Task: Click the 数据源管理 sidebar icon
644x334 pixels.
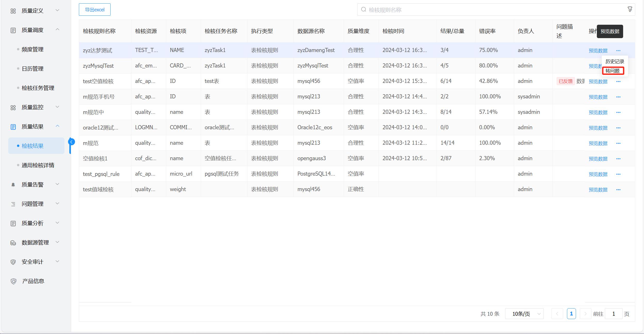Action: 13,243
